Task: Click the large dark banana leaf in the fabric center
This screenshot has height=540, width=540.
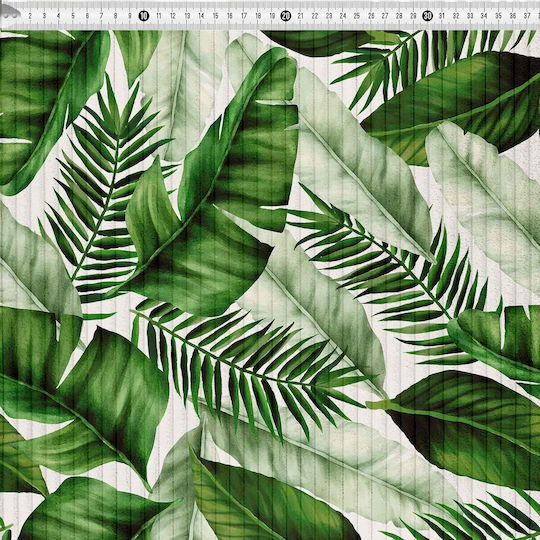Action: click(214, 193)
